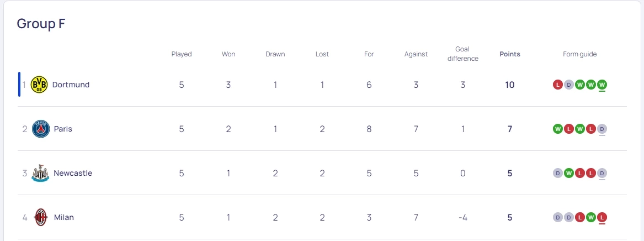The image size is (644, 241).
Task: Click the Form guide column header
Action: pos(579,54)
